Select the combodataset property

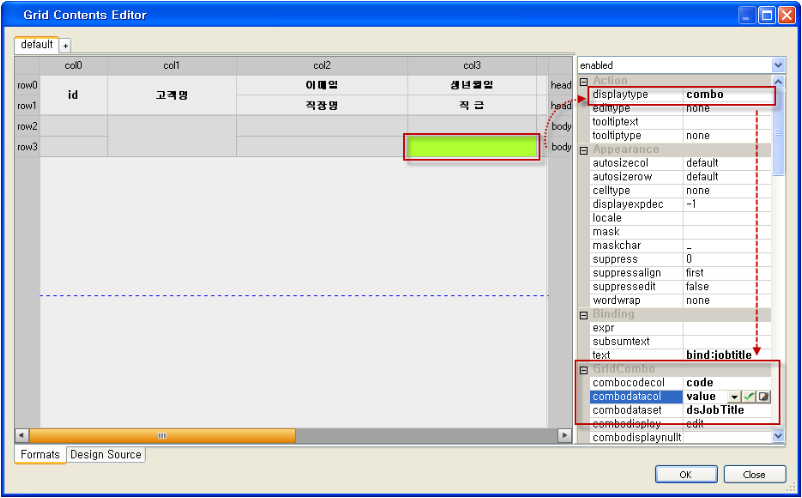tap(680, 411)
